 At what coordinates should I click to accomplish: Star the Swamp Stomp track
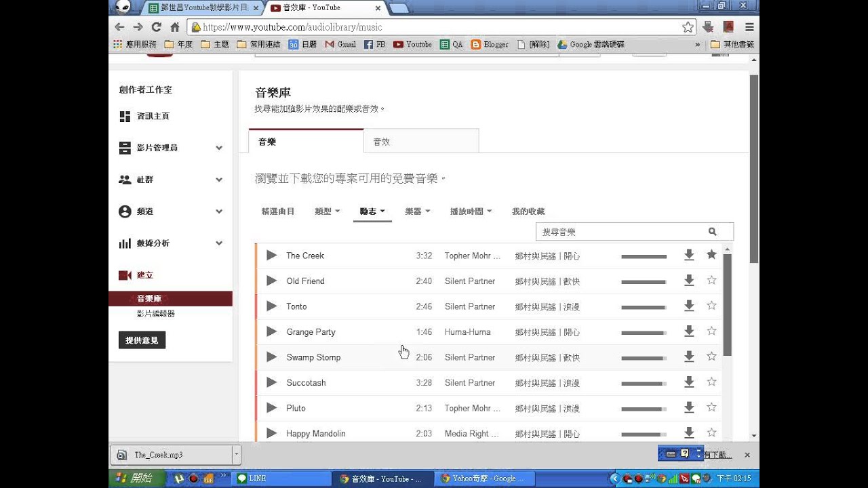(711, 357)
